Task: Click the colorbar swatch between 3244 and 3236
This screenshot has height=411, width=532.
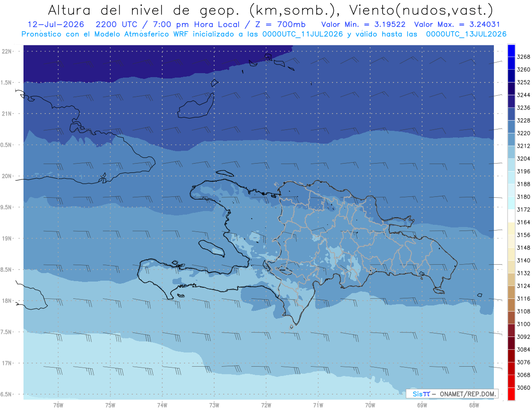Action: (x=511, y=102)
